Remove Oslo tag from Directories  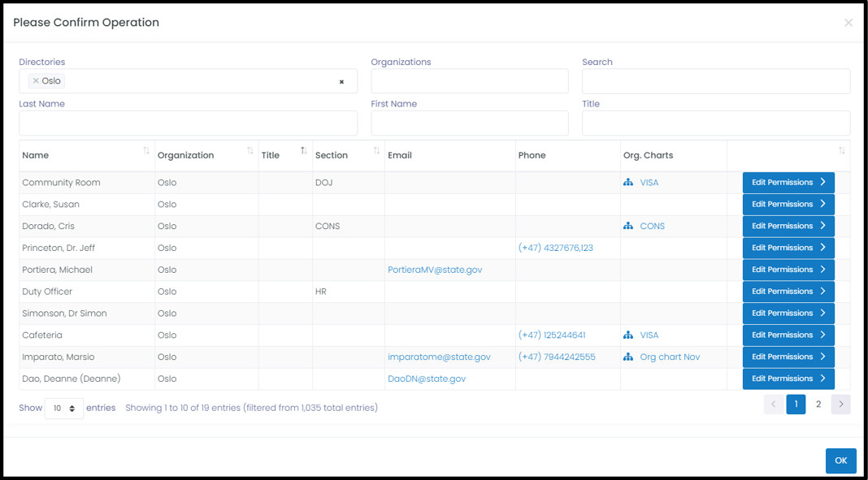pos(36,80)
